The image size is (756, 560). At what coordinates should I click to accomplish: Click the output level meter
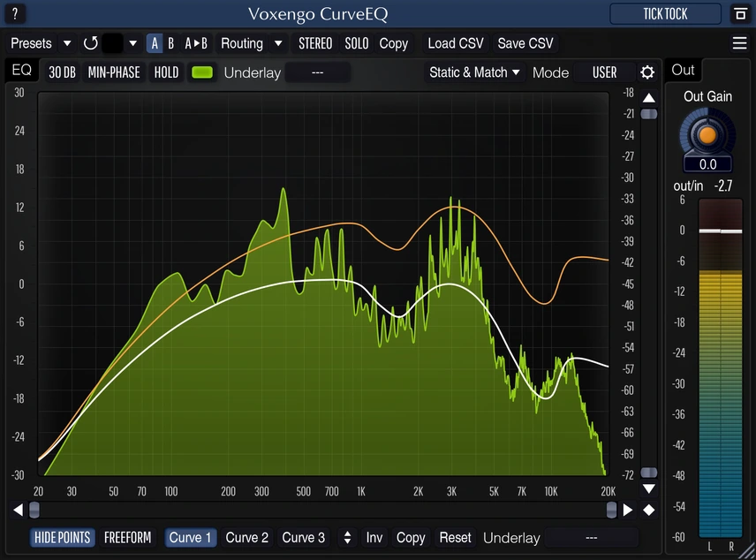[721, 368]
